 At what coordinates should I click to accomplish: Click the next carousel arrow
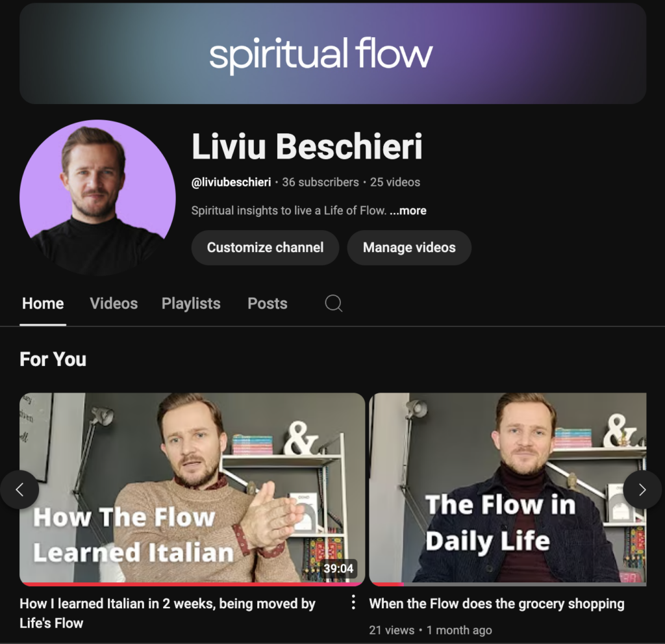(642, 489)
